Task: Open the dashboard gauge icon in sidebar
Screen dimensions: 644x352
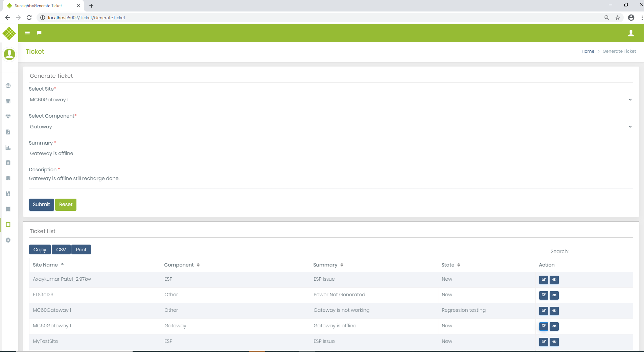Action: click(x=8, y=86)
